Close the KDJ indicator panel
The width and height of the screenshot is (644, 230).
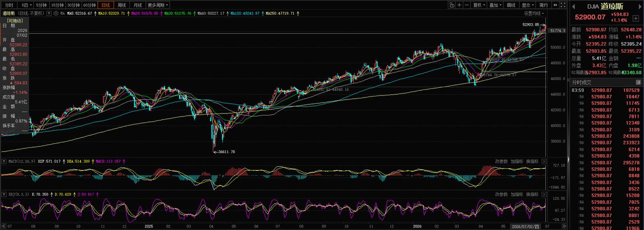[544, 194]
